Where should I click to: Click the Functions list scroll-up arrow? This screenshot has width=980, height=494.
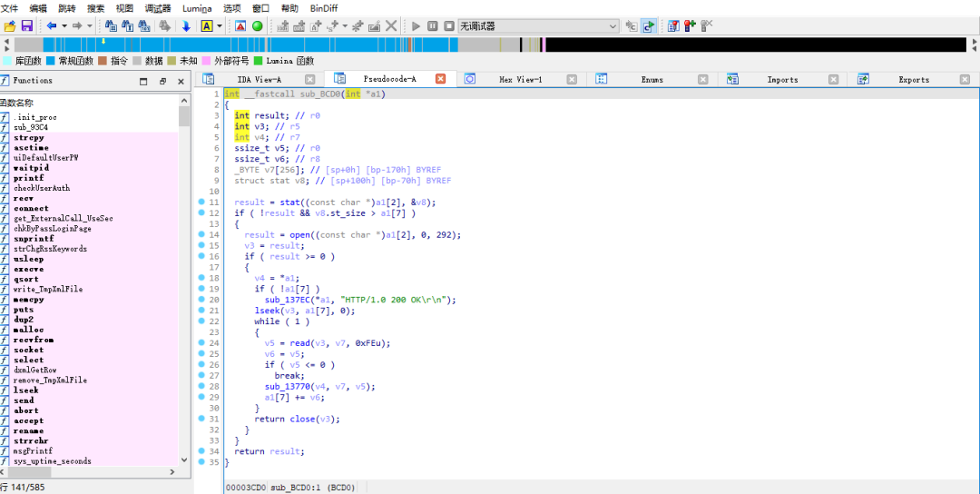[183, 101]
